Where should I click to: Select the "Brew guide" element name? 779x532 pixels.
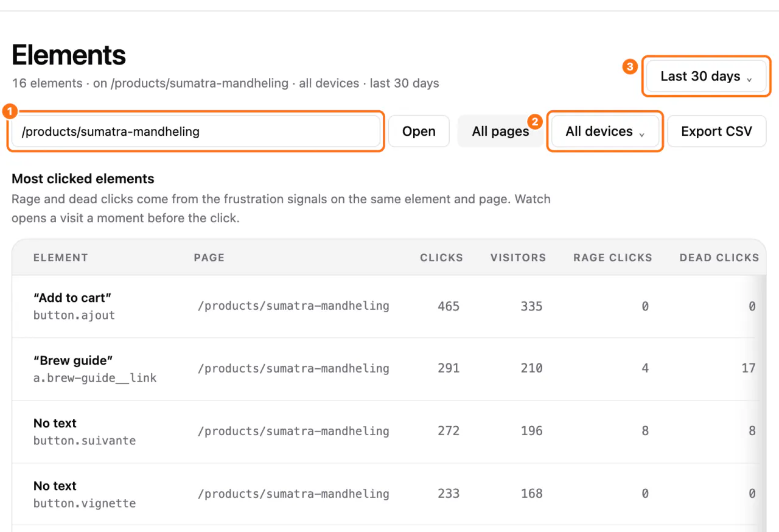coord(73,360)
